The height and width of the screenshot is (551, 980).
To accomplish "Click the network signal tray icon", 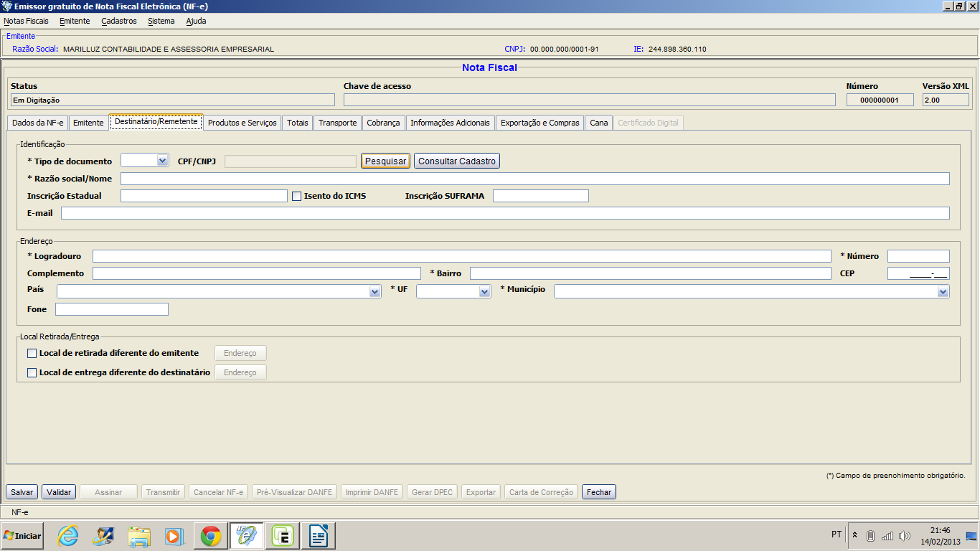I will (x=887, y=535).
